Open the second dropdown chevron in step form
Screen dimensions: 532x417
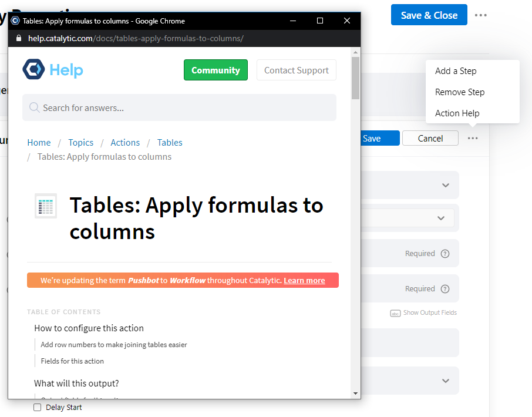[x=441, y=218]
